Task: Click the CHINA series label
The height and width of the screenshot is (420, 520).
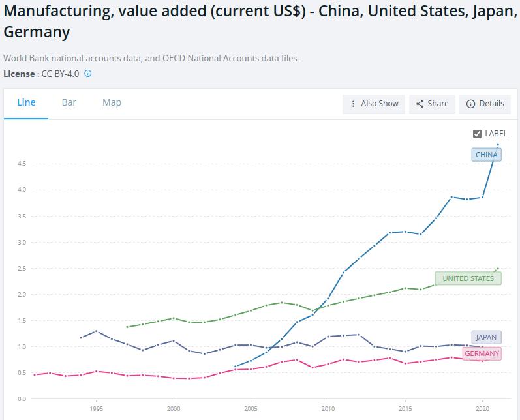Action: click(486, 155)
